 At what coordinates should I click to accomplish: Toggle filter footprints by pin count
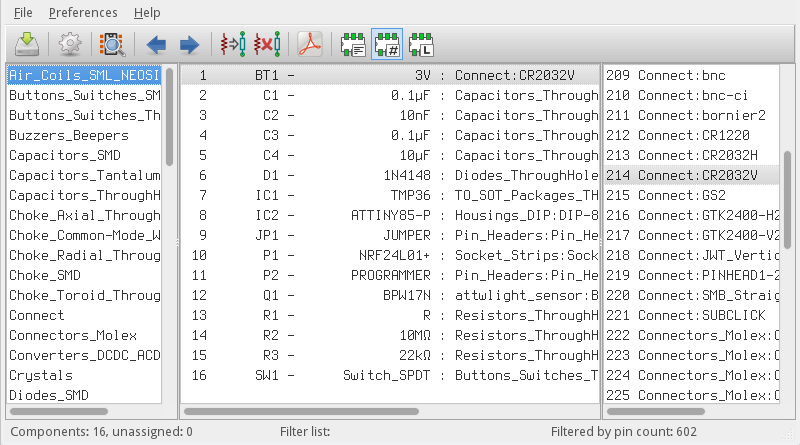point(387,44)
